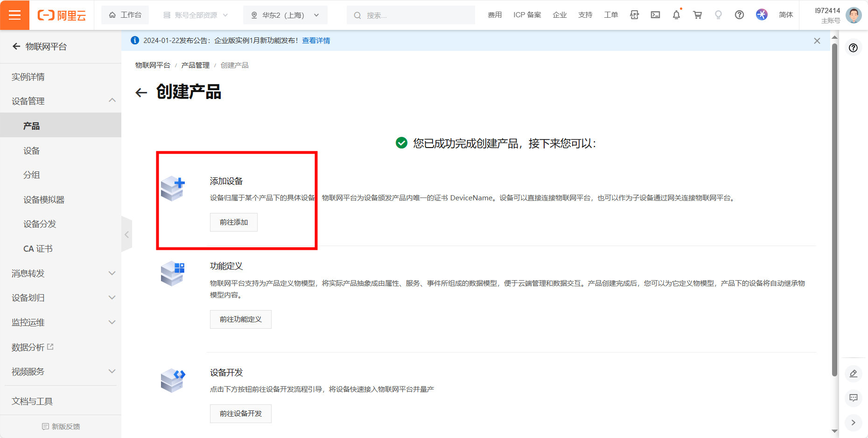The width and height of the screenshot is (868, 438).
Task: Launch Cloud Shell terminal icon
Action: [x=655, y=15]
